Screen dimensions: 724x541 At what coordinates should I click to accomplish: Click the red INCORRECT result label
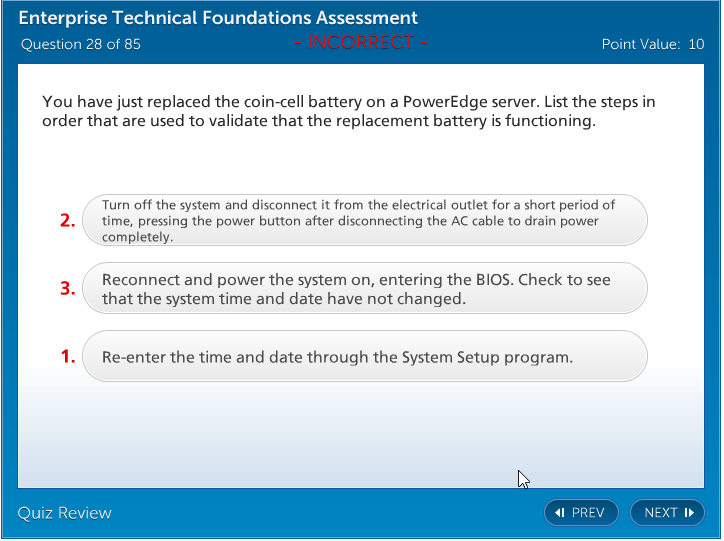[x=362, y=43]
